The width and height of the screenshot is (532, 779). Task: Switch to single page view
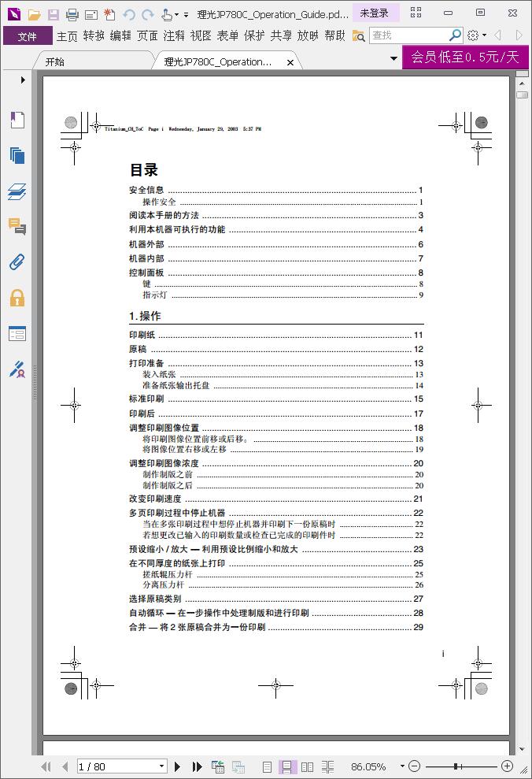pyautogui.click(x=267, y=767)
